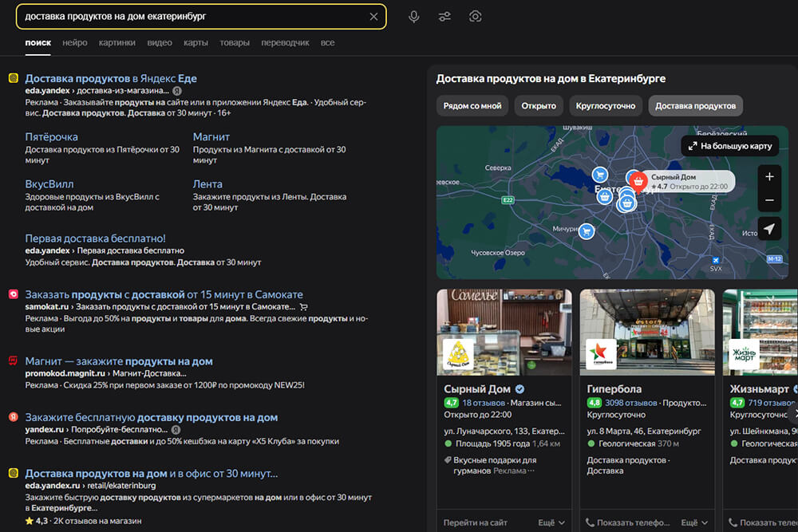Open the все tab

click(x=327, y=43)
